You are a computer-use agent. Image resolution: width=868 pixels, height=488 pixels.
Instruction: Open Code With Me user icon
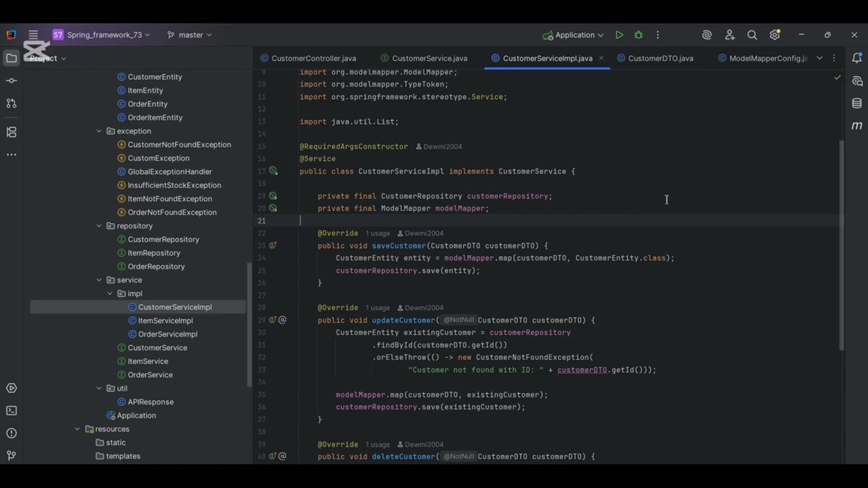tap(730, 35)
